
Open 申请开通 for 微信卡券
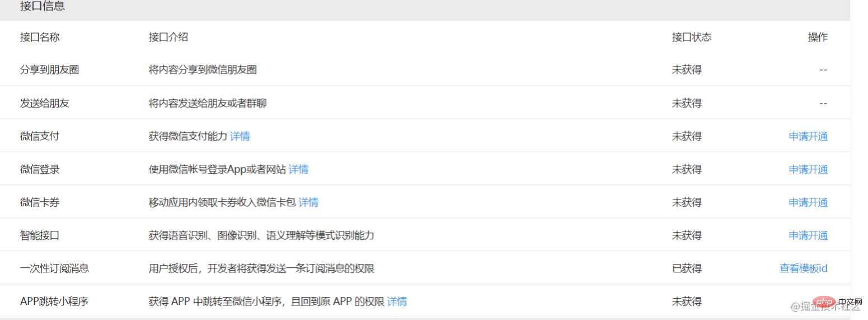pos(808,202)
